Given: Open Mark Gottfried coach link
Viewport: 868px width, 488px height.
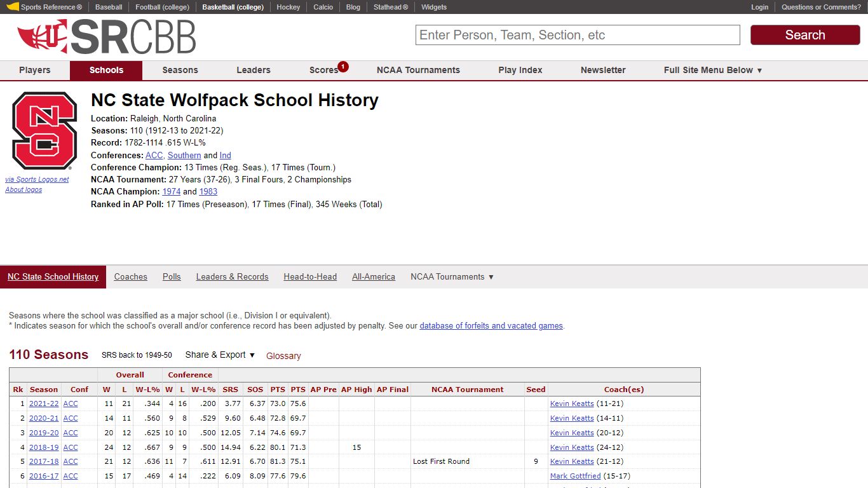Looking at the screenshot, I should [x=576, y=476].
